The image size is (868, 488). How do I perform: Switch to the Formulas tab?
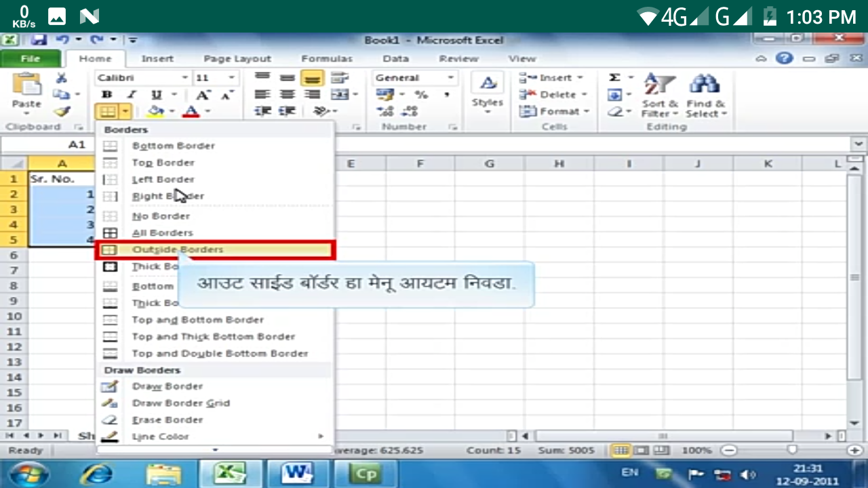(327, 59)
